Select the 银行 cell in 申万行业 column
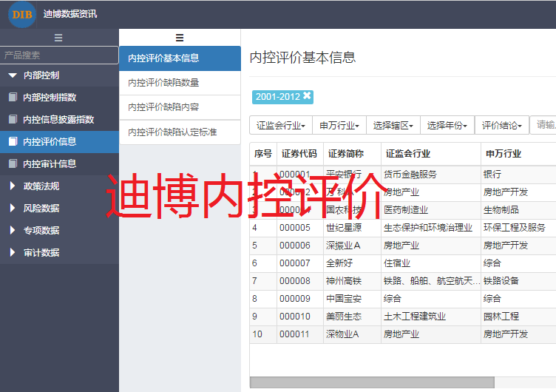556x392 pixels. [518, 175]
